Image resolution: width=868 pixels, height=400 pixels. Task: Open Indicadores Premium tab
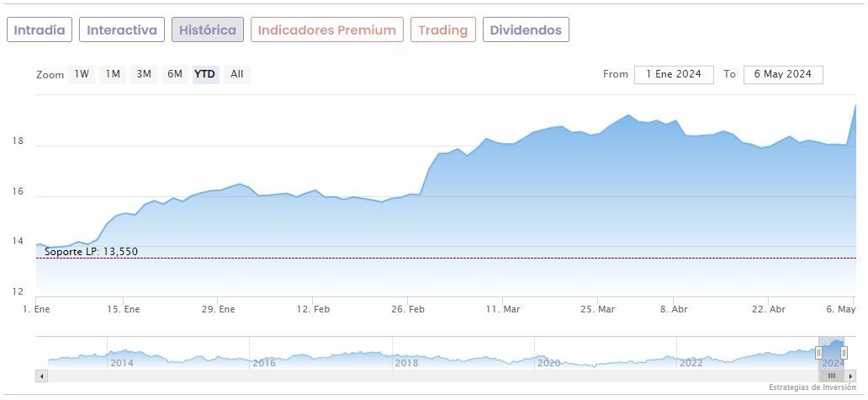click(326, 30)
